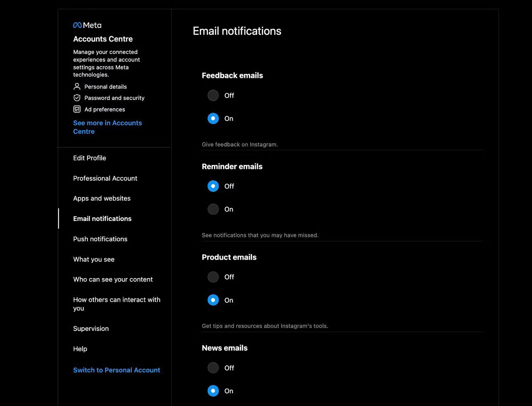Disable Product emails using Off radio
Image resolution: width=532 pixels, height=406 pixels.
213,277
